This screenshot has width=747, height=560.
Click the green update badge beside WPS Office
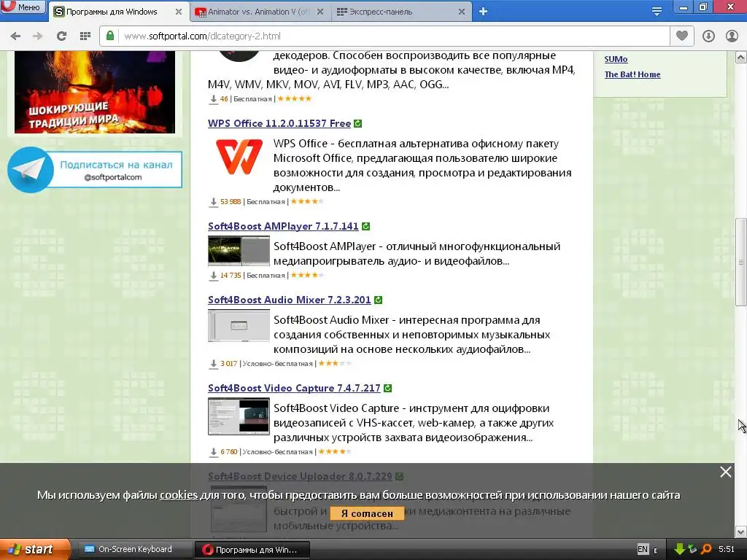click(357, 123)
